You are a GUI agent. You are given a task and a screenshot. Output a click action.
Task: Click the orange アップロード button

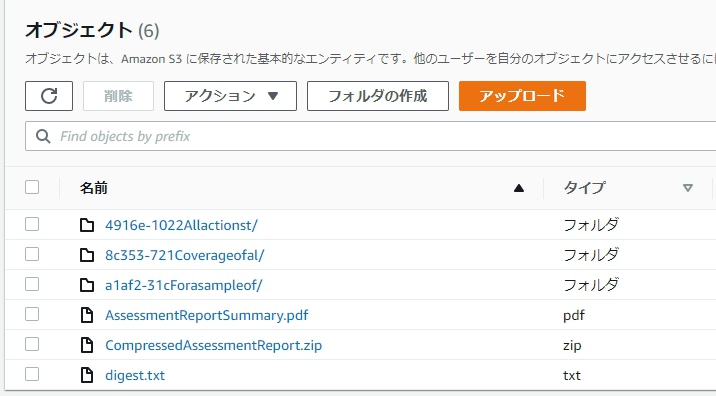click(x=522, y=96)
